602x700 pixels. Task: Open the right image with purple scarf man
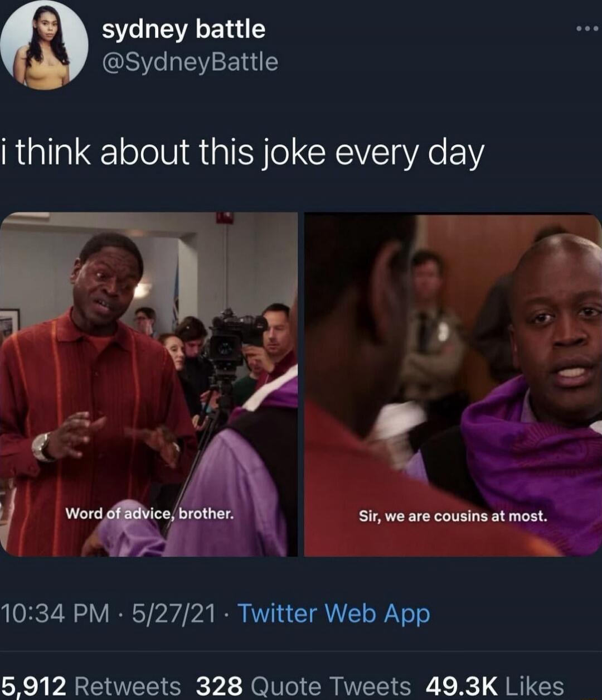point(453,384)
